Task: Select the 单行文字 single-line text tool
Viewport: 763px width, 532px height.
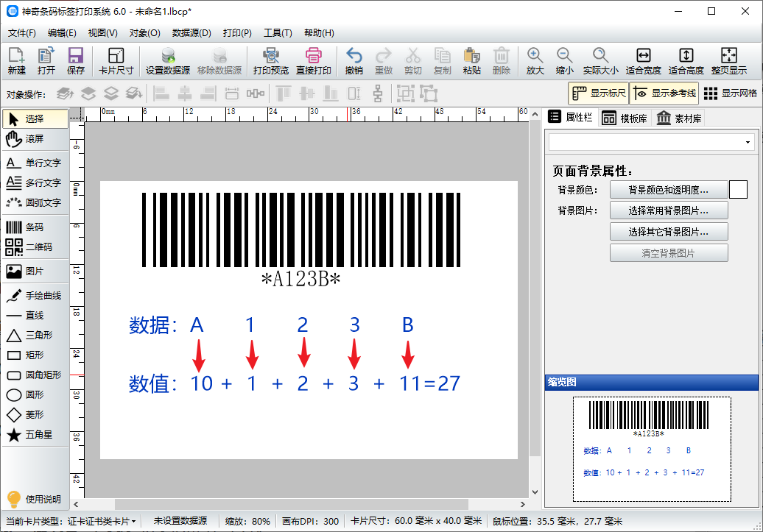Action: pyautogui.click(x=35, y=163)
